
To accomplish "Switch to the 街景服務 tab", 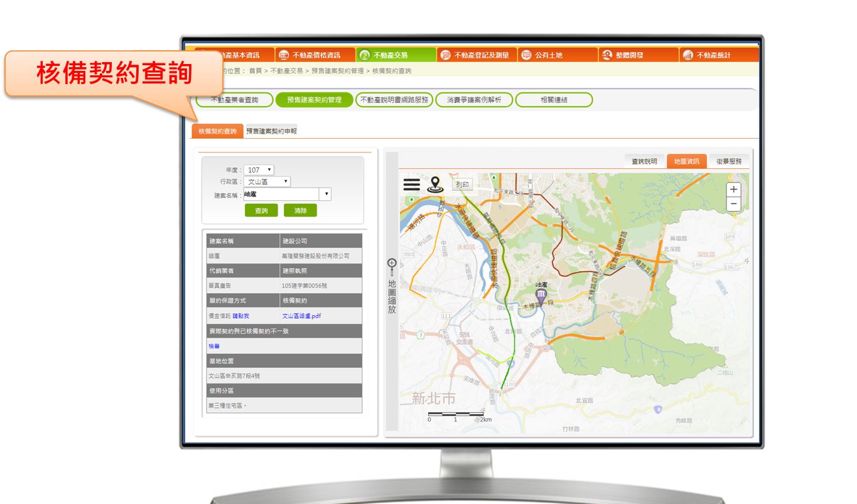I will [729, 161].
